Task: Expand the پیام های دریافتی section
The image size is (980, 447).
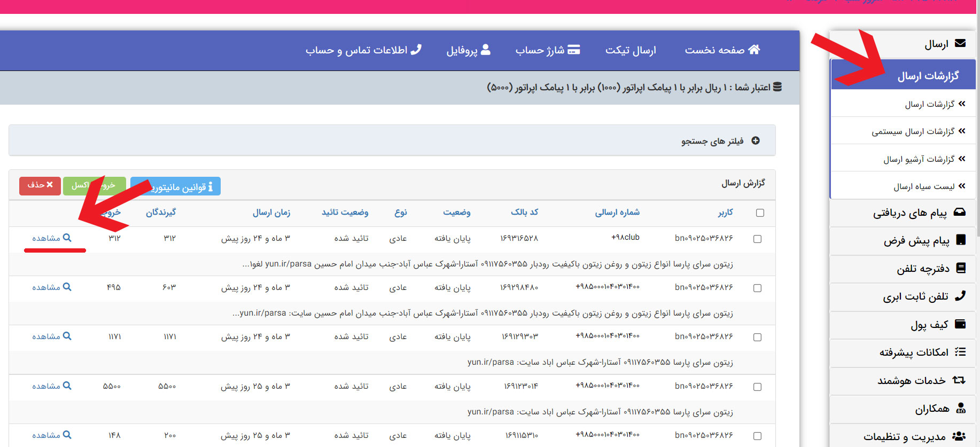Action: [x=903, y=213]
